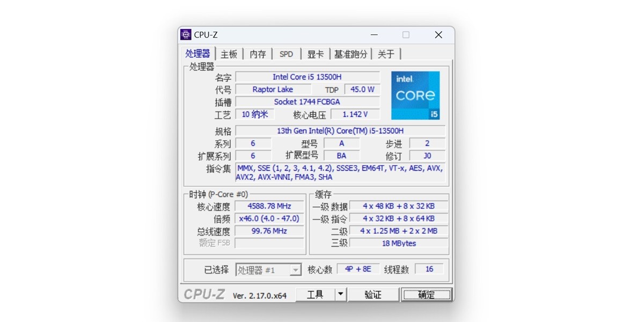Open the 内存 (Memory) tab
Screen dimensions: 644x322
pyautogui.click(x=258, y=53)
